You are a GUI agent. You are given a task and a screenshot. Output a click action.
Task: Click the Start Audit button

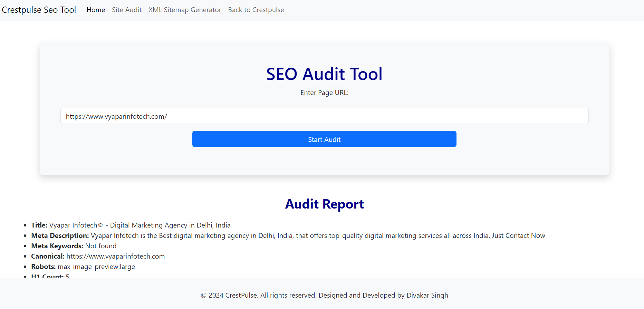pyautogui.click(x=324, y=139)
